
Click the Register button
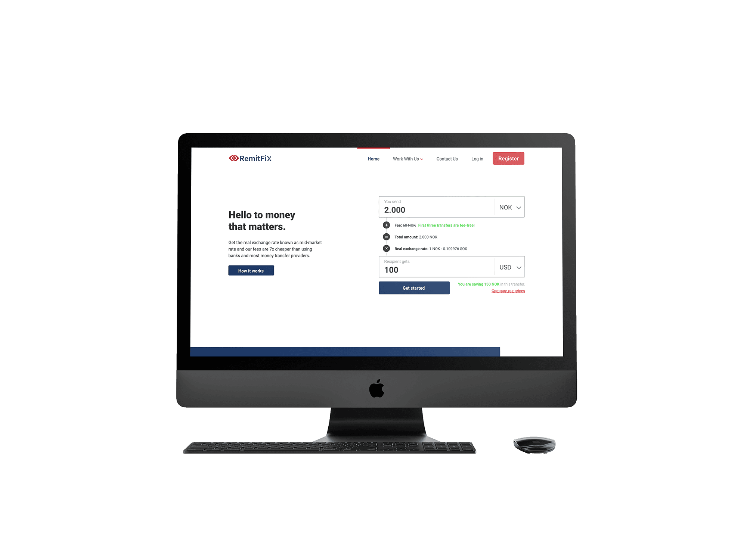coord(508,158)
